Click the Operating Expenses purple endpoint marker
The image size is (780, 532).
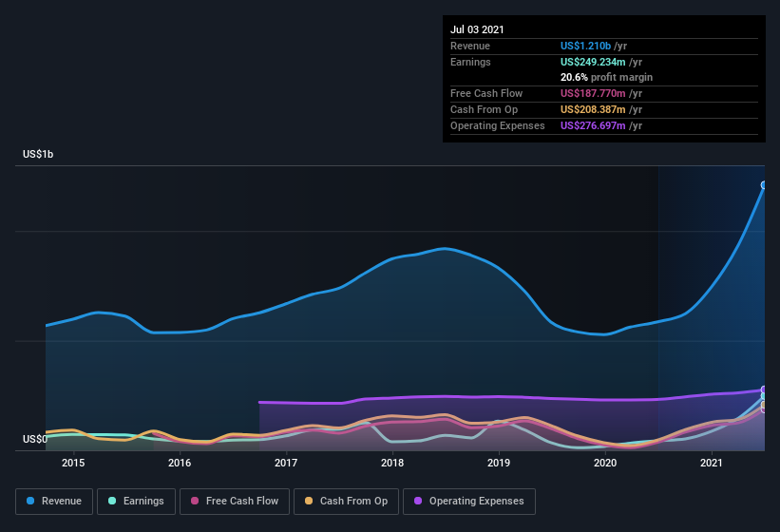(x=764, y=389)
